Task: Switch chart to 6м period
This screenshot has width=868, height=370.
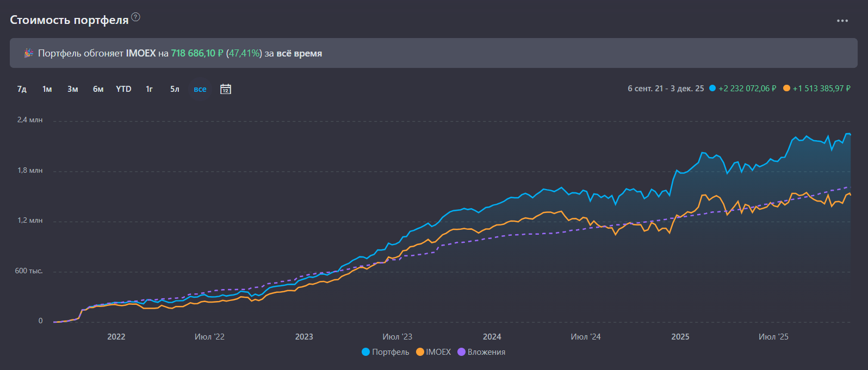Action: (x=98, y=89)
